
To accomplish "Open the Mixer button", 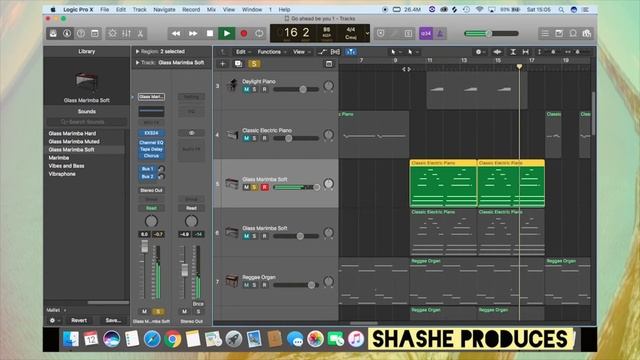I will point(127,33).
